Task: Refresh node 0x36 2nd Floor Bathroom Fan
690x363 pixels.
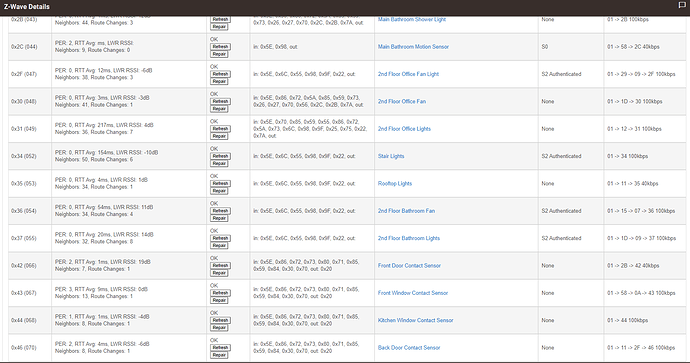Action: (220, 211)
